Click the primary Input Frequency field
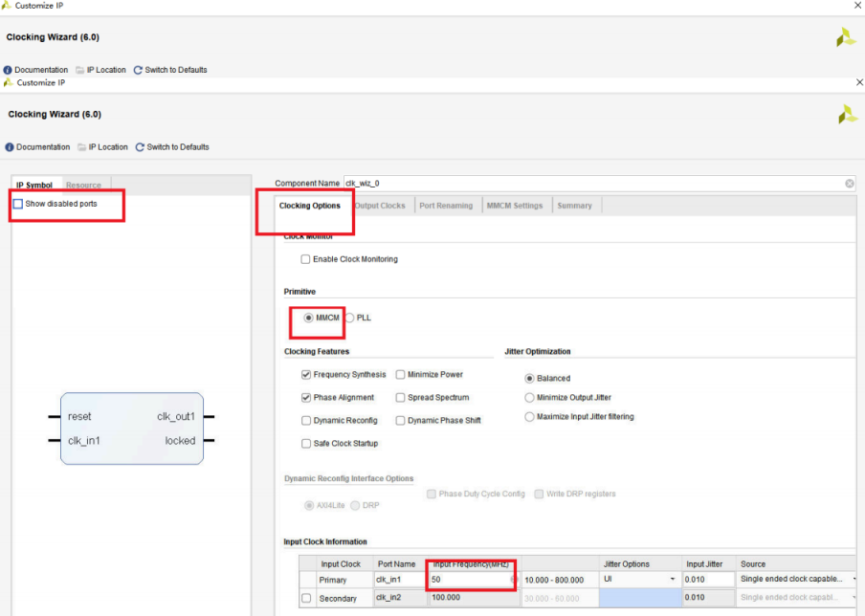865x616 pixels. click(x=469, y=580)
